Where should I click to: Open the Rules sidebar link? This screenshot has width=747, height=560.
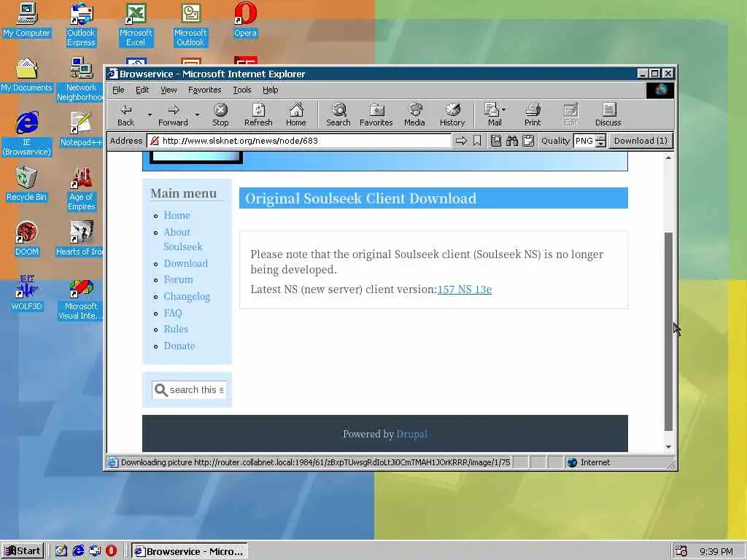(x=176, y=329)
